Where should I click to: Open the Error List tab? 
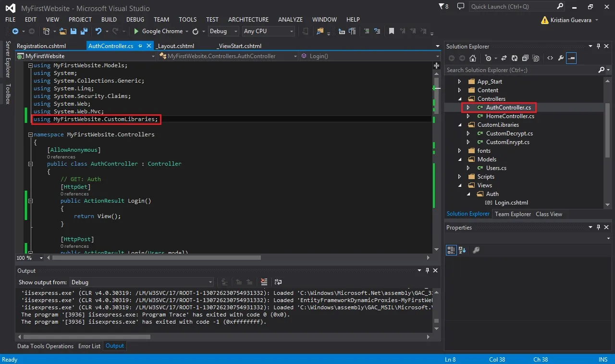tap(89, 346)
